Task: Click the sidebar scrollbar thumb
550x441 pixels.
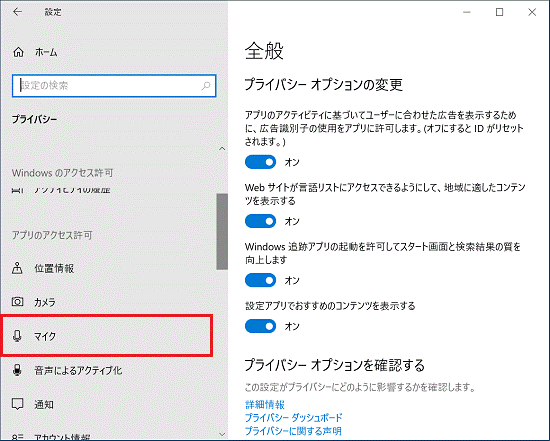Action: click(222, 232)
